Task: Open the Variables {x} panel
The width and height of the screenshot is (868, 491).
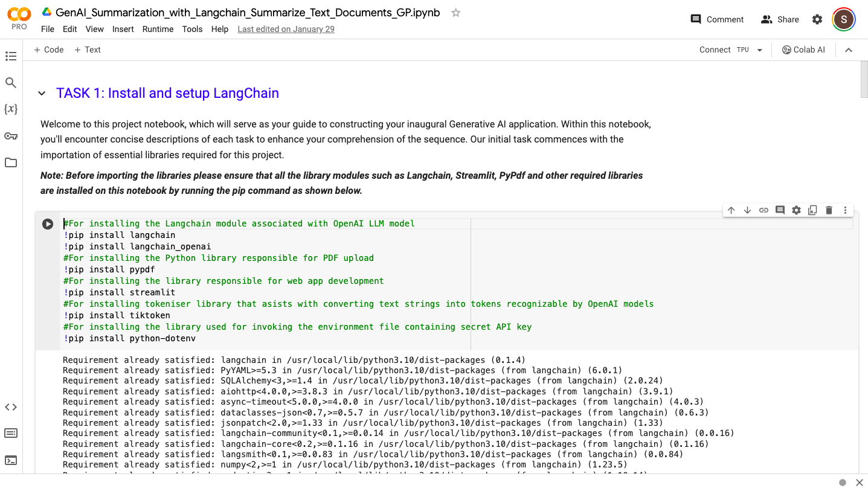Action: tap(11, 109)
